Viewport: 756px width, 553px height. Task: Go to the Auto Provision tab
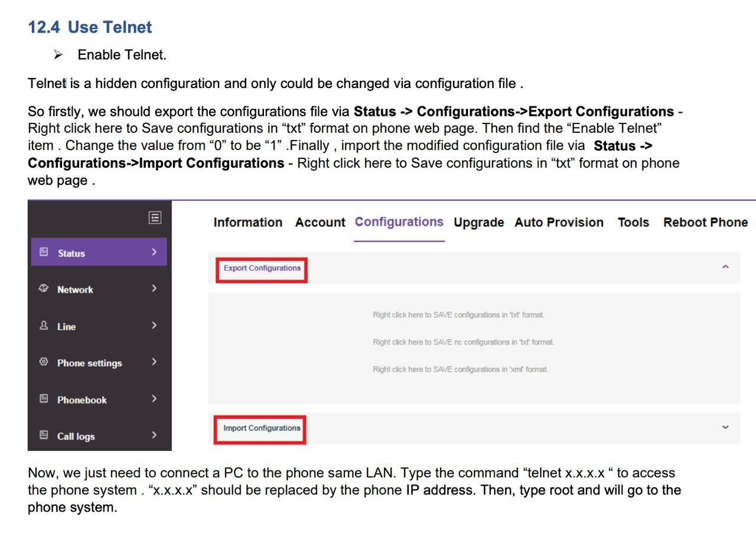559,222
